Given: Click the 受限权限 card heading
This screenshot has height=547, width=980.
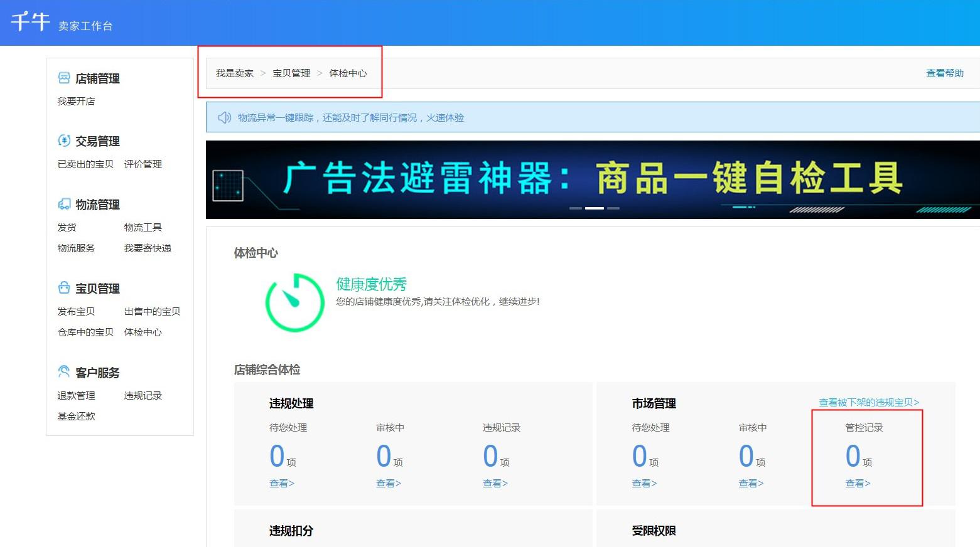Looking at the screenshot, I should (x=654, y=531).
